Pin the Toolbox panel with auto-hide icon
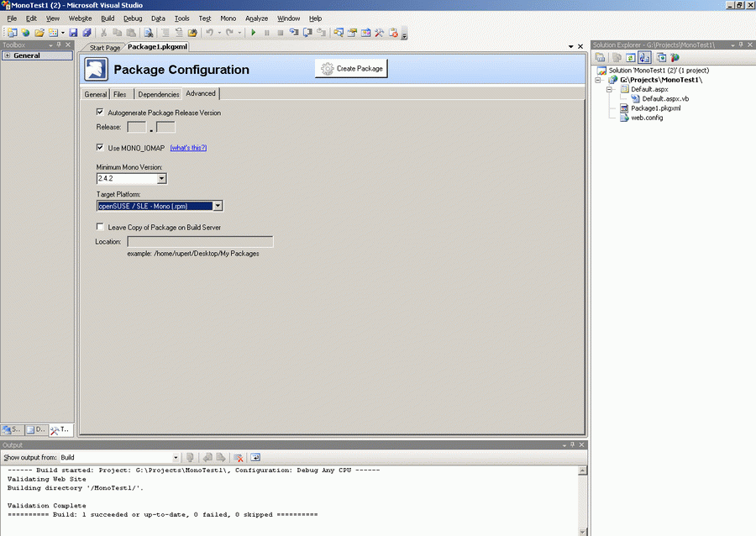The width and height of the screenshot is (756, 536). click(59, 45)
